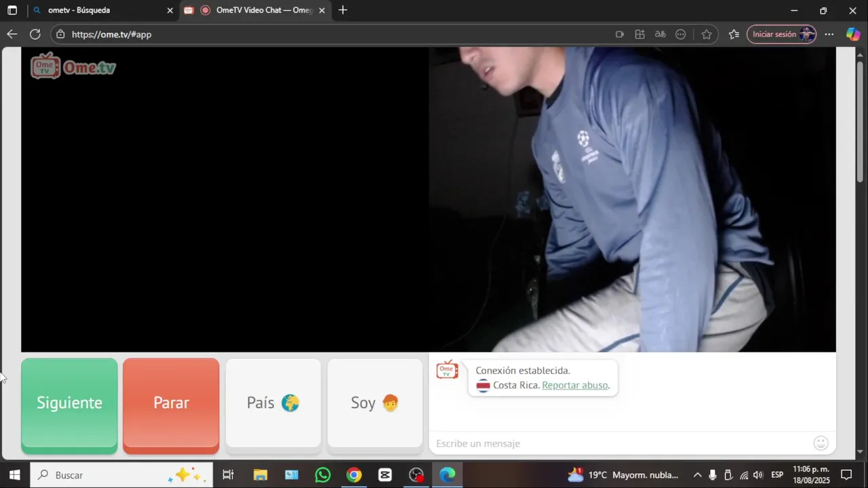The width and height of the screenshot is (868, 488).
Task: Click the microphone tray icon
Action: [713, 475]
